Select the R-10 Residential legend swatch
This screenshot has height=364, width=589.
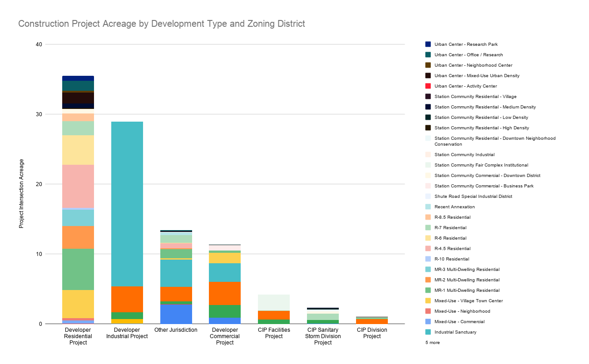pyautogui.click(x=428, y=259)
